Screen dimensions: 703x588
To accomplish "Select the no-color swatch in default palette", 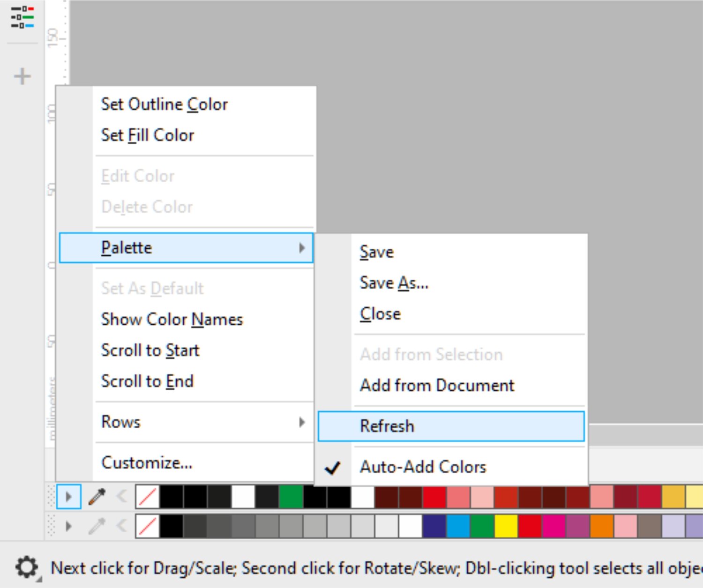I will tap(148, 526).
